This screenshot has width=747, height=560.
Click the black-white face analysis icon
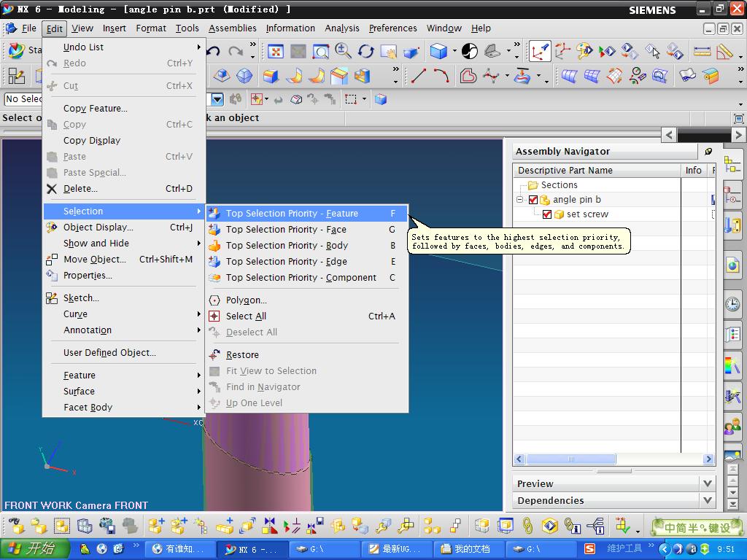[470, 51]
